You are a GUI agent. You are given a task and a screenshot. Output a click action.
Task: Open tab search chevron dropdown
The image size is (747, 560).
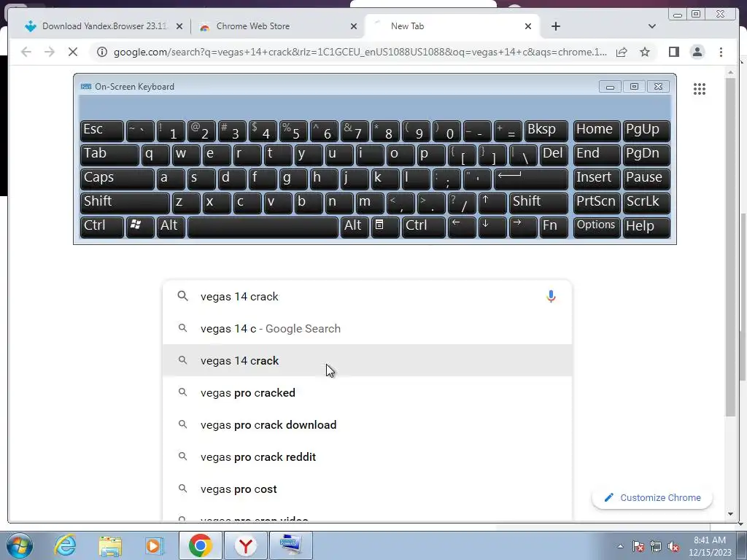pyautogui.click(x=651, y=26)
